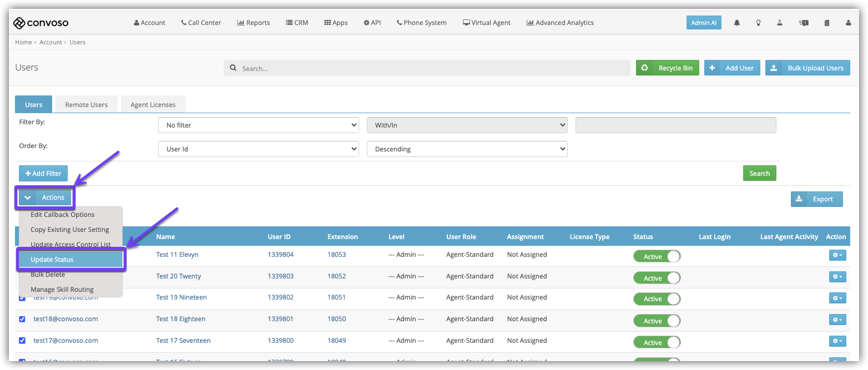Open Test 11 Elevyn user link
The image size is (868, 370).
click(177, 255)
